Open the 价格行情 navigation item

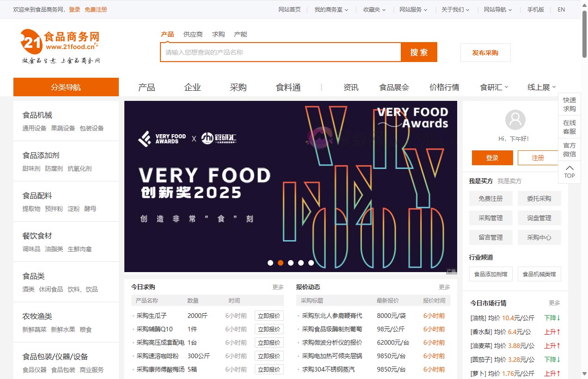click(444, 87)
